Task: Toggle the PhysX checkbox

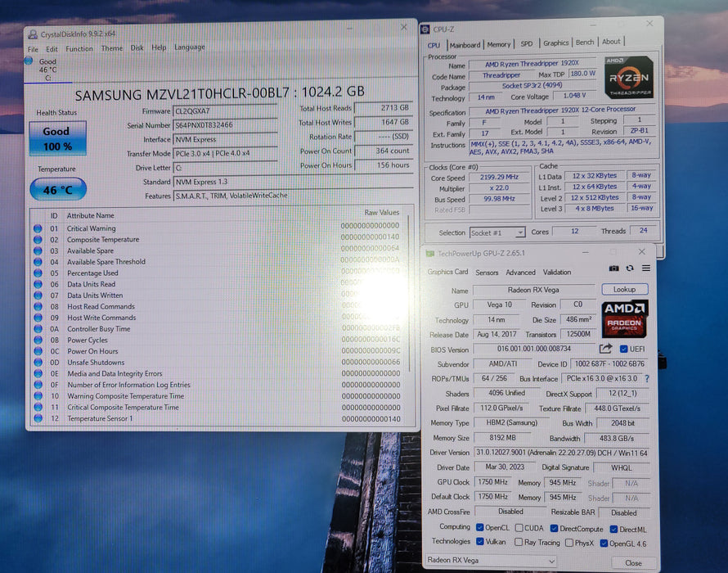Action: 569,543
